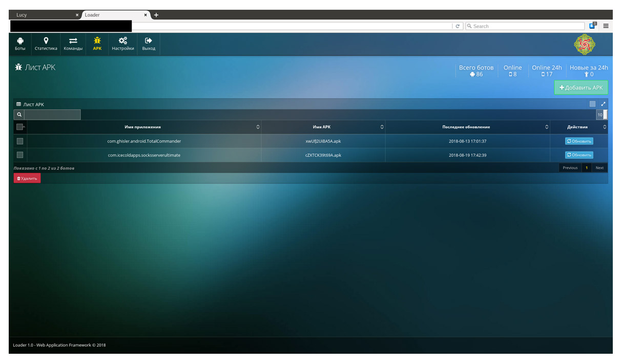Open Команды arrows icon in navbar
Image resolution: width=621 pixels, height=364 pixels.
[73, 41]
